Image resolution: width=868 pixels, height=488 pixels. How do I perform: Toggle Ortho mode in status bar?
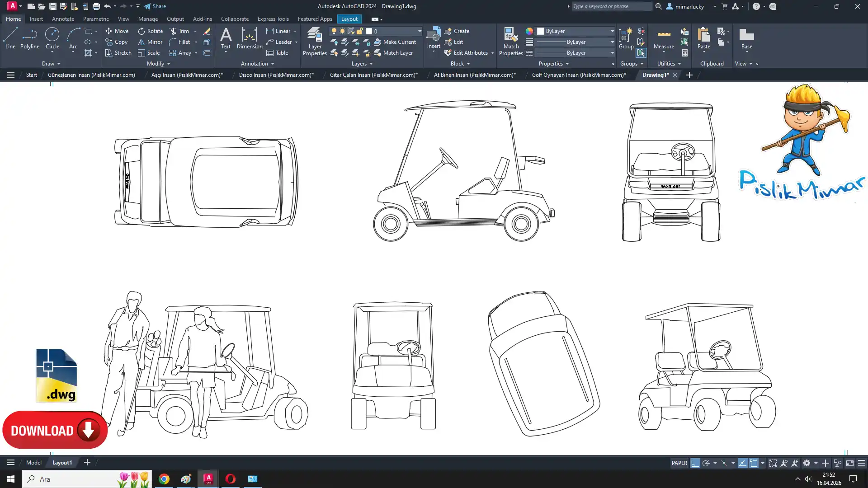pos(695,463)
